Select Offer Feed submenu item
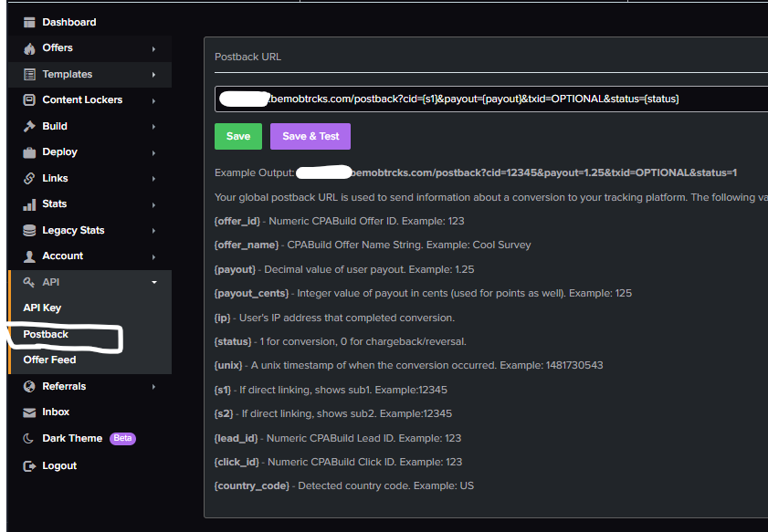This screenshot has height=532, width=768. pyautogui.click(x=49, y=360)
